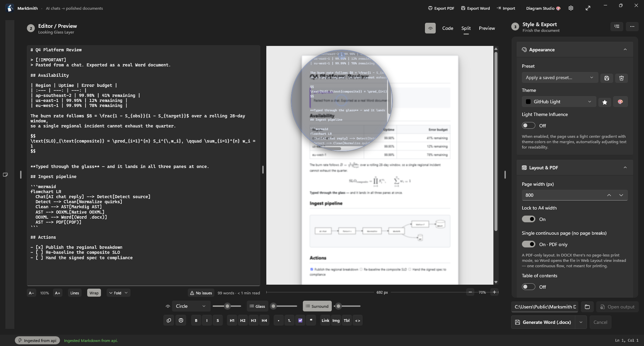Screen dimensions: 644x346
Task: Insert a bullet list item
Action: tap(278, 321)
